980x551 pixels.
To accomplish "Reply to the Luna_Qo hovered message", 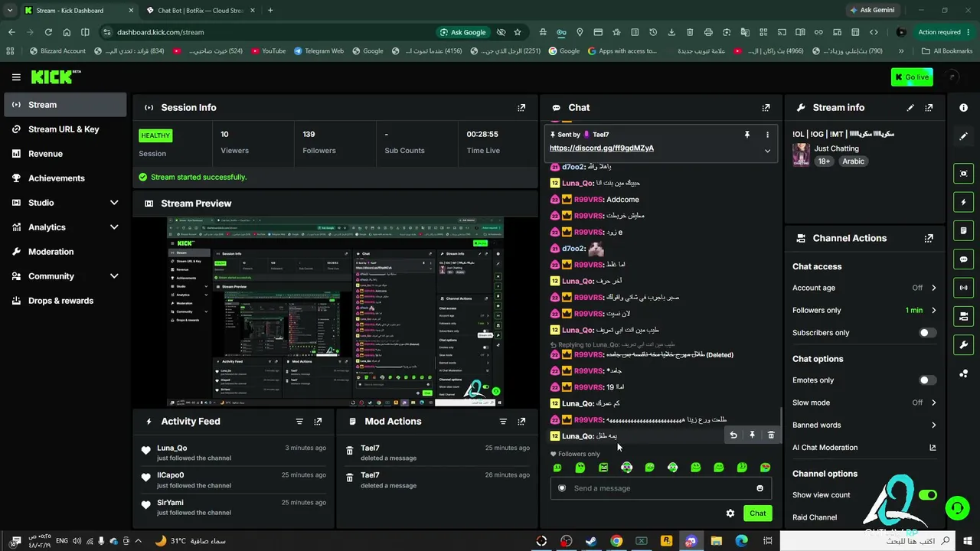I will pos(733,435).
